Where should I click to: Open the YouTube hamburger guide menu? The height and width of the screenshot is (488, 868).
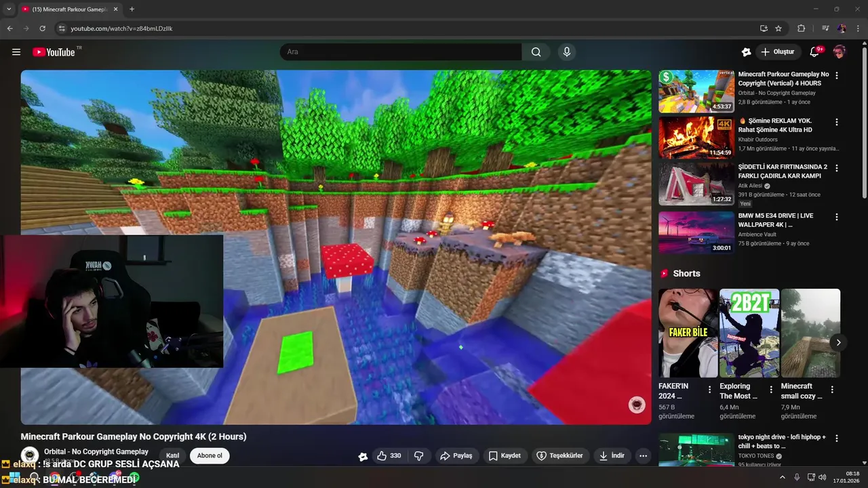16,52
